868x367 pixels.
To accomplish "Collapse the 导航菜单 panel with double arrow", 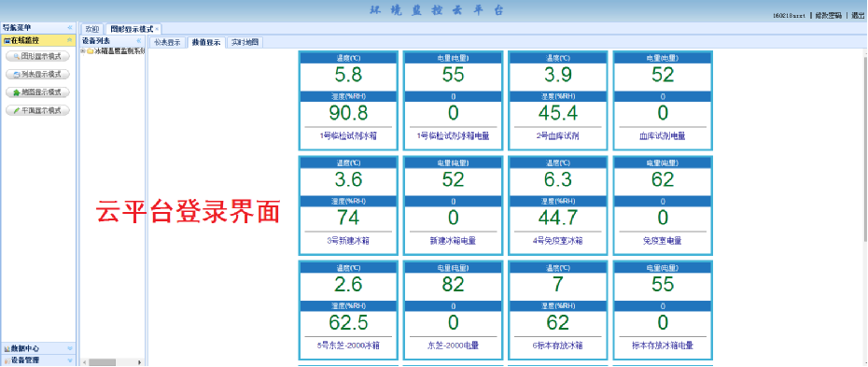I will pyautogui.click(x=70, y=28).
